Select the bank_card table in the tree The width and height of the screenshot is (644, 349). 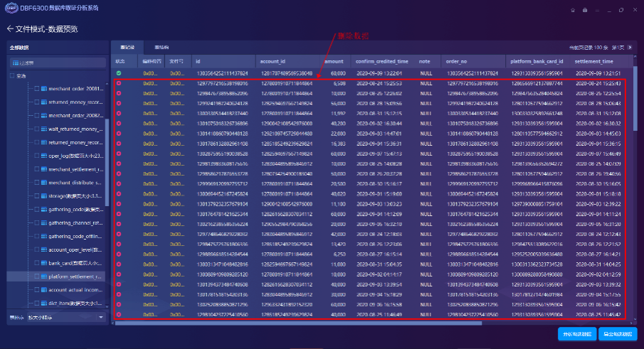pyautogui.click(x=76, y=263)
